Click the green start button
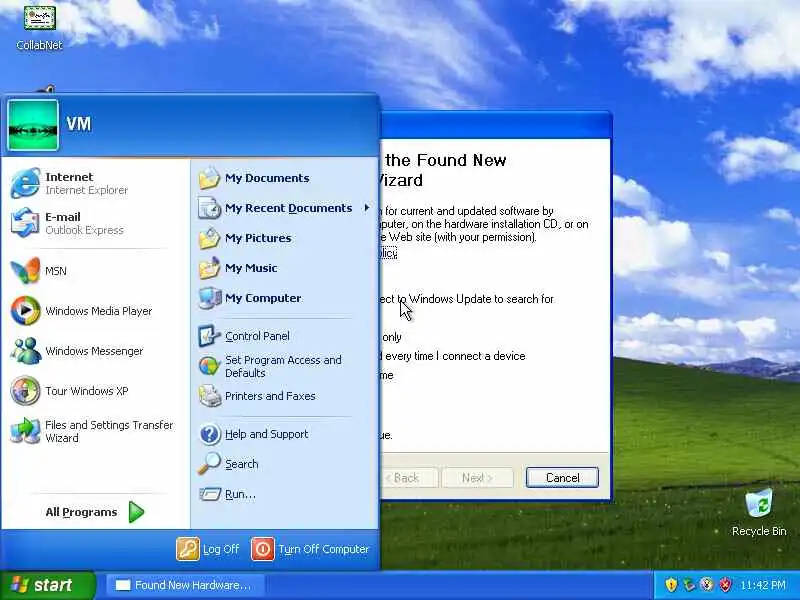 click(48, 585)
